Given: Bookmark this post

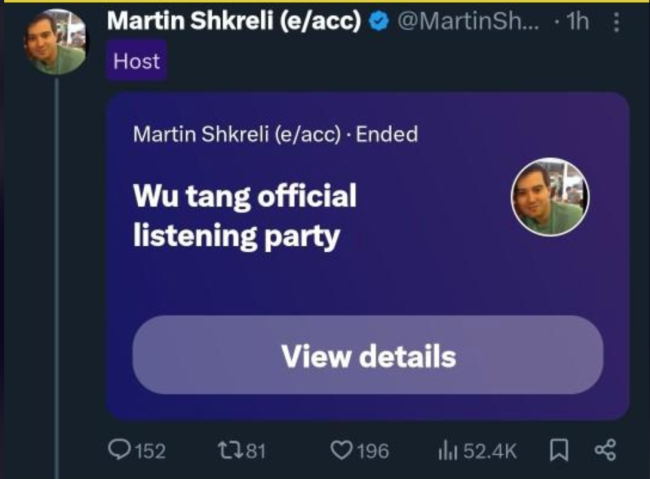Looking at the screenshot, I should tap(558, 451).
